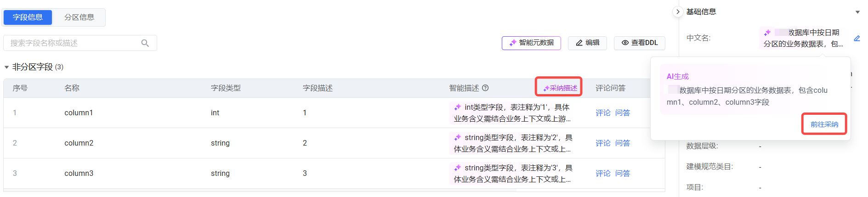868x197 pixels.
Task: Click the AI sparkle icon beside 中文名 value
Action: tap(767, 33)
